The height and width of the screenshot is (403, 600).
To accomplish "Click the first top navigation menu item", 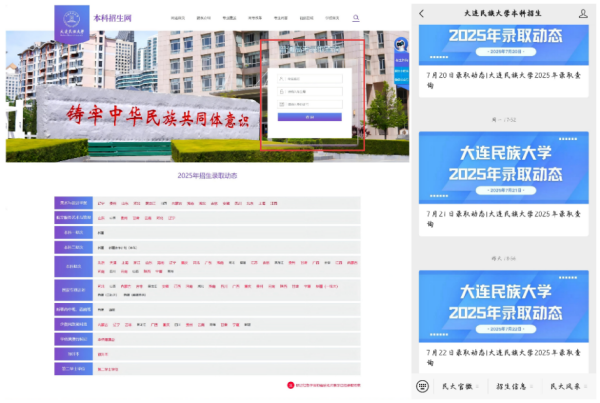I will point(178,18).
